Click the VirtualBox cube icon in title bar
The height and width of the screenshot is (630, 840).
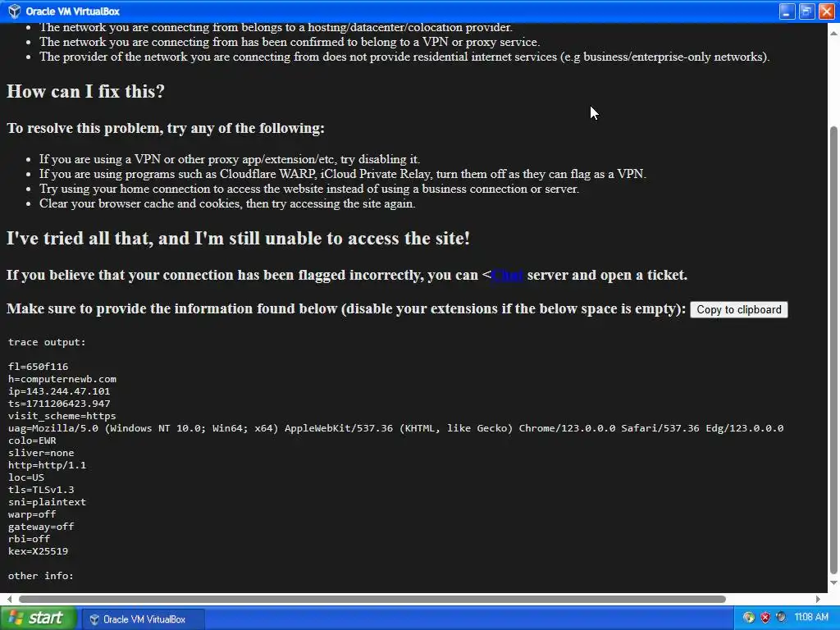[x=14, y=11]
